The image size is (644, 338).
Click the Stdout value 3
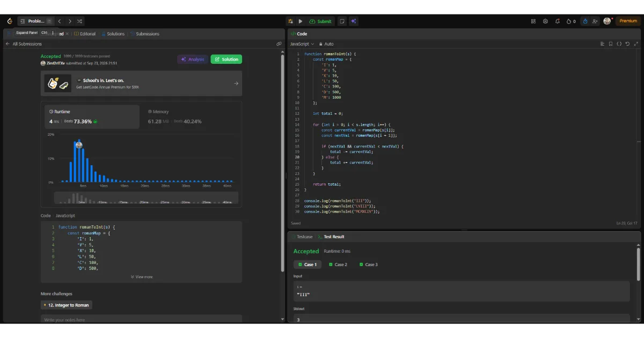(298, 320)
